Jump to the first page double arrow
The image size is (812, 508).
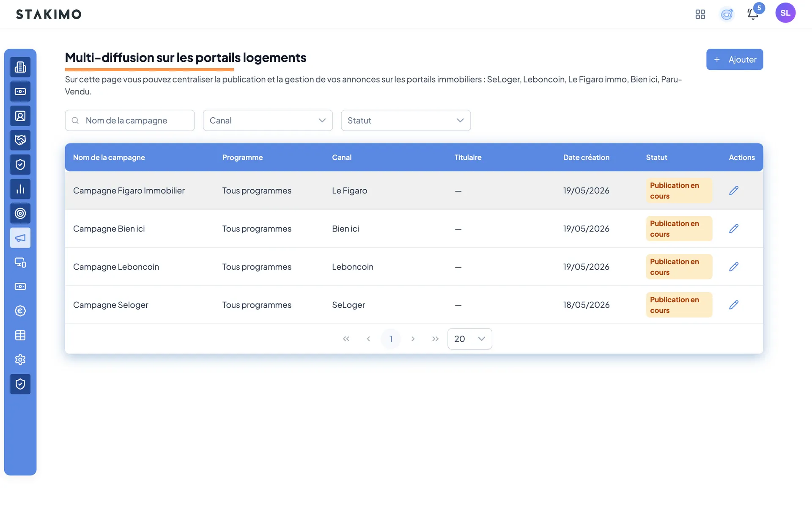coord(346,339)
